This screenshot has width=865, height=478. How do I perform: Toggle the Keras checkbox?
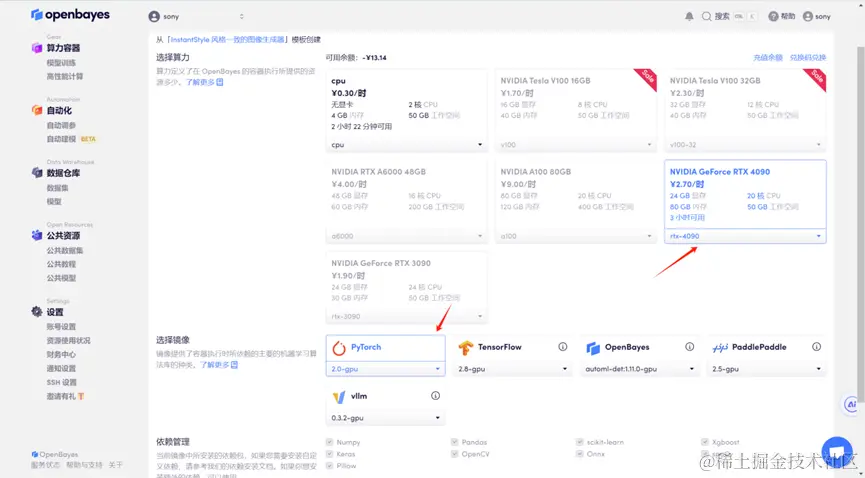(329, 454)
